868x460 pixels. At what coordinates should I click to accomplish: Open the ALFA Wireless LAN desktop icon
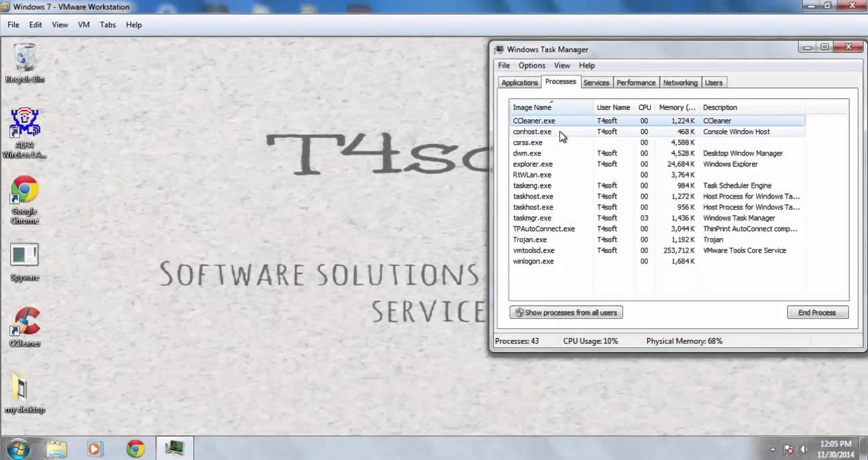(25, 132)
